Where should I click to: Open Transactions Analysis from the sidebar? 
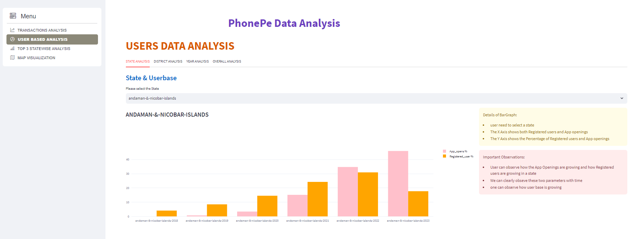tap(42, 30)
